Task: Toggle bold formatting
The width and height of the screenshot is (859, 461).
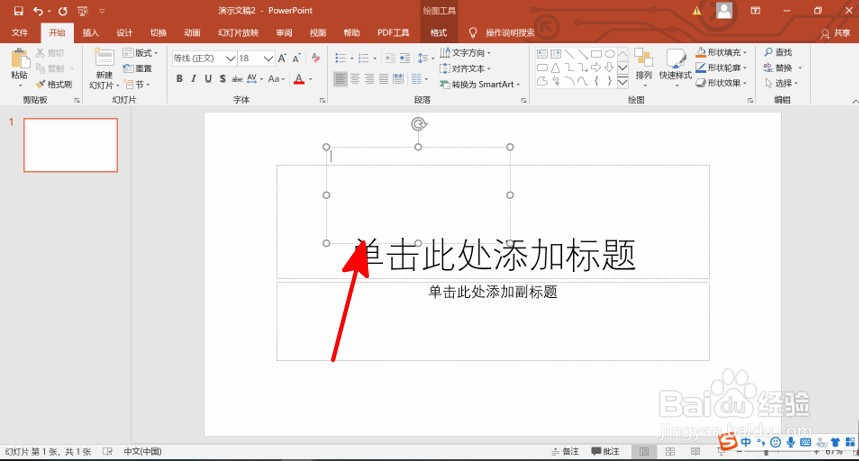Action: coord(179,79)
